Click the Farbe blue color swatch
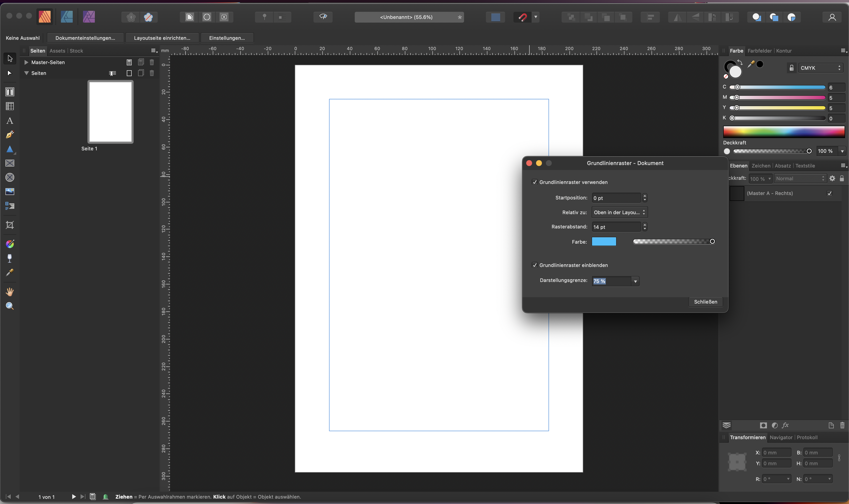Viewport: 849px width, 504px height. tap(604, 241)
